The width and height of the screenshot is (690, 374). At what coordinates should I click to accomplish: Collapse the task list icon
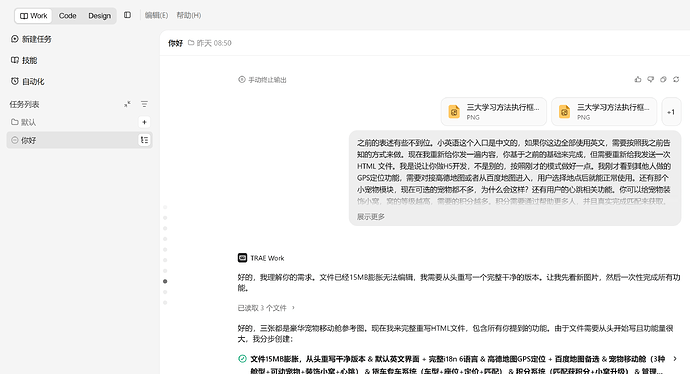coord(127,104)
